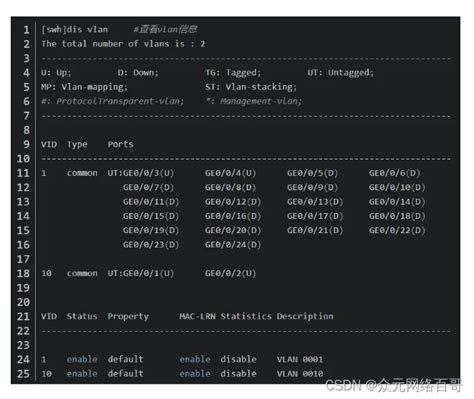Click the CSDN watermark text
This screenshot has height=399, width=474.
pyautogui.click(x=394, y=385)
